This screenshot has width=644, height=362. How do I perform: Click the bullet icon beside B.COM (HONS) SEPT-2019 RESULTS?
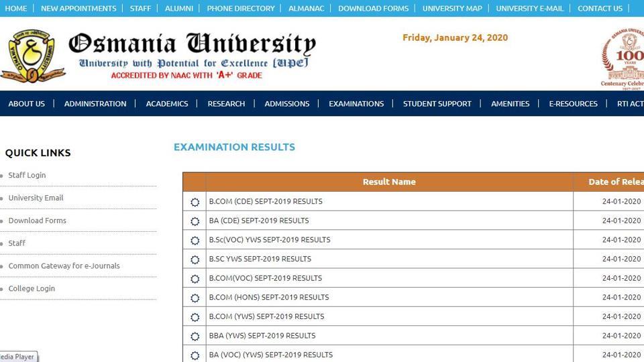tap(195, 298)
